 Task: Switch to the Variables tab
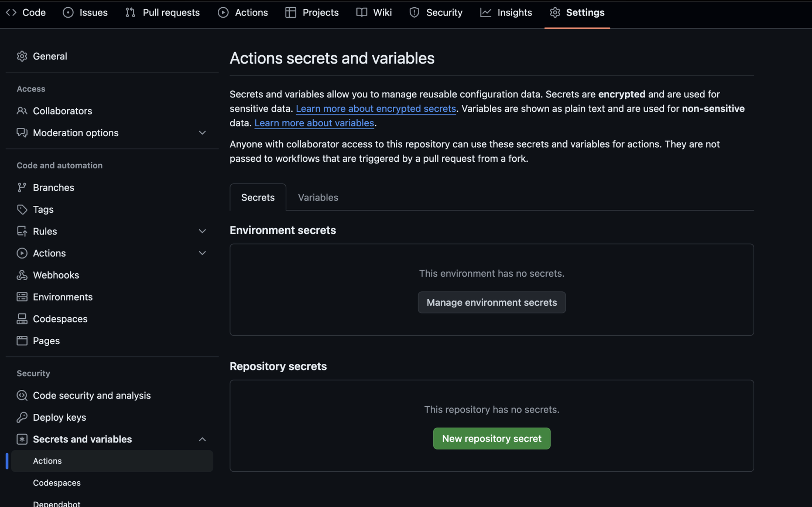pos(318,197)
